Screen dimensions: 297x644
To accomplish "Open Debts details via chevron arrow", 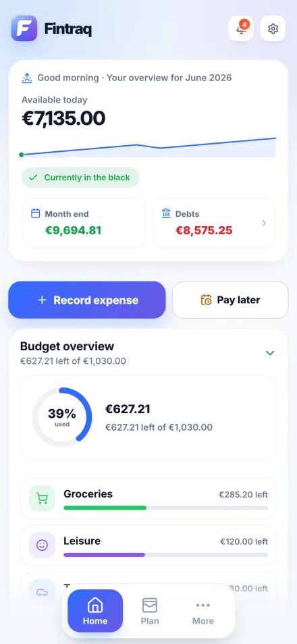I will point(264,223).
